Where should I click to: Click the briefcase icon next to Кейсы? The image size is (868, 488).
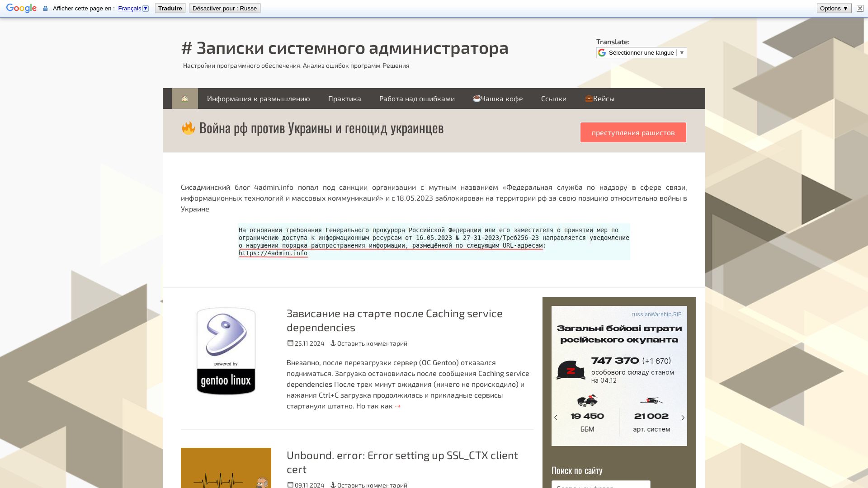(588, 99)
